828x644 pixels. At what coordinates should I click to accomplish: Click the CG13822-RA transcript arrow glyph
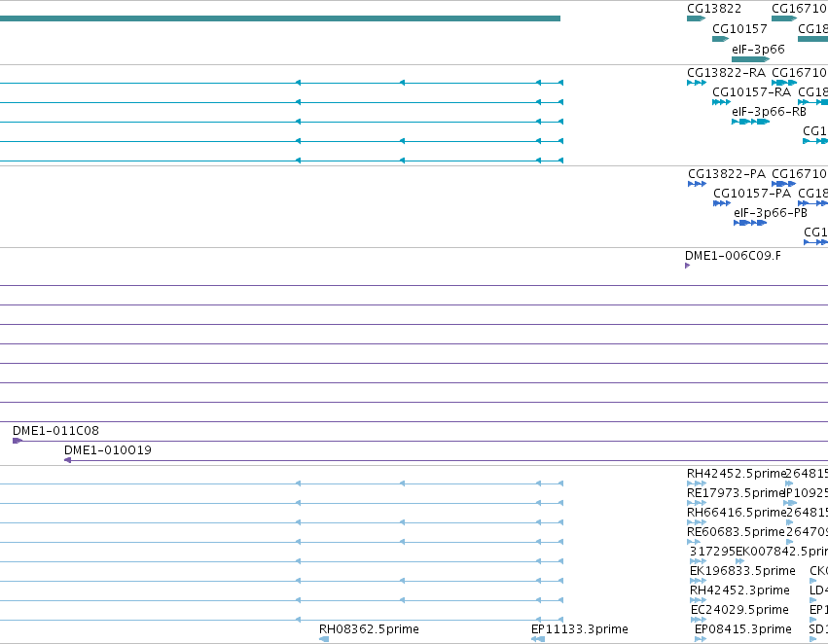pos(697,83)
